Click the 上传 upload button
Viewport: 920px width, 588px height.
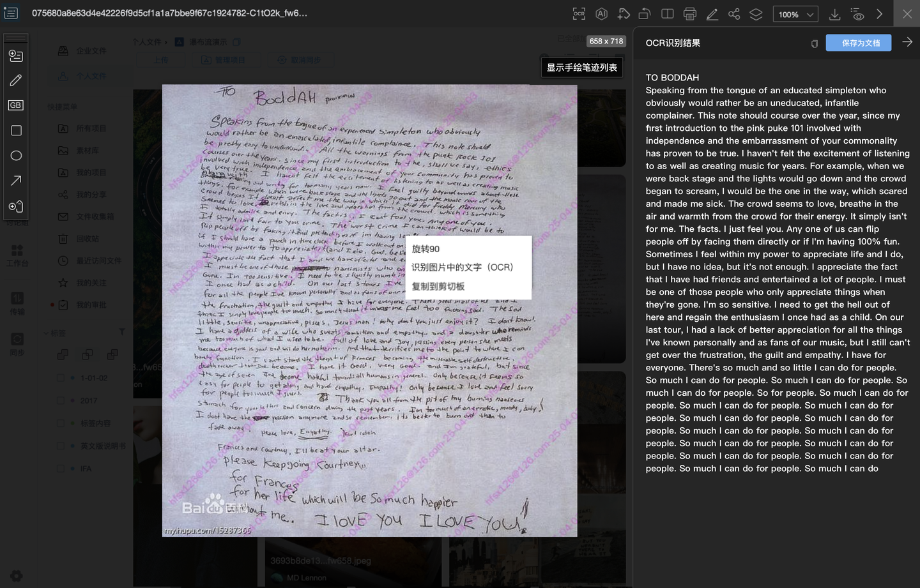tap(160, 60)
